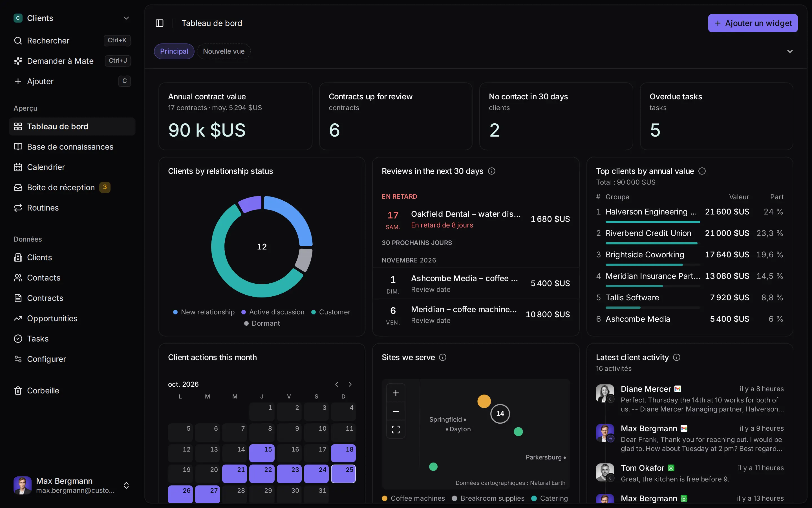
Task: Open the Opportunities trend icon
Action: click(18, 319)
